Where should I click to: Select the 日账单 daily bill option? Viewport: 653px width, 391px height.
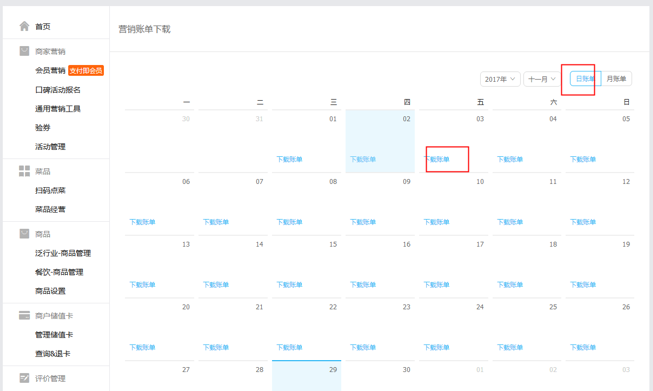tap(585, 79)
